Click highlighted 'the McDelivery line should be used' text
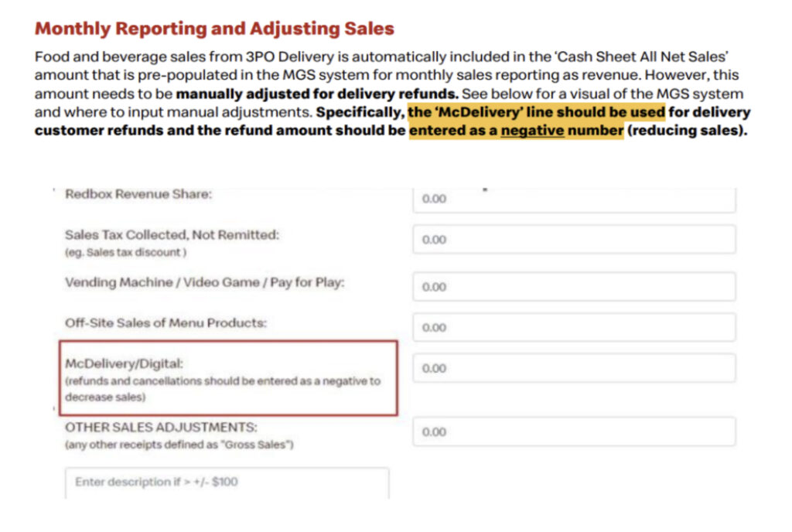This screenshot has height=532, width=792. click(x=536, y=112)
